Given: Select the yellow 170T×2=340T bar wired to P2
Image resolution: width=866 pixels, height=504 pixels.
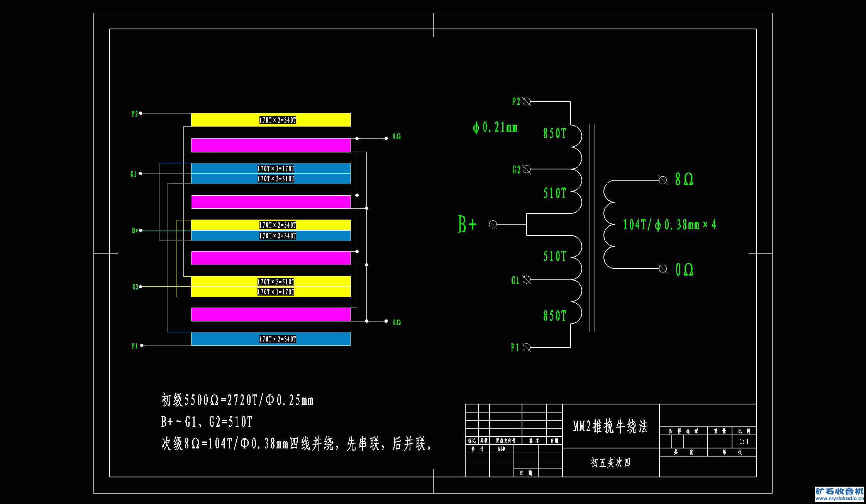Looking at the screenshot, I should click(x=271, y=120).
